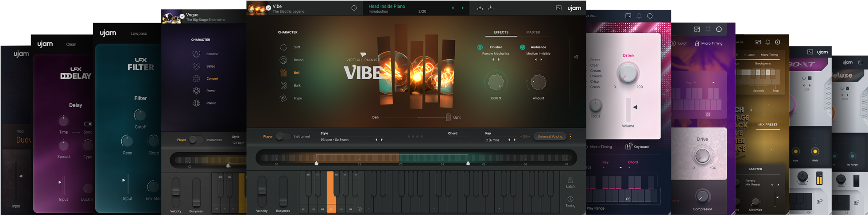Adjust the Dark/Light slider handle in Vibe
The image size is (868, 215).
pyautogui.click(x=448, y=117)
